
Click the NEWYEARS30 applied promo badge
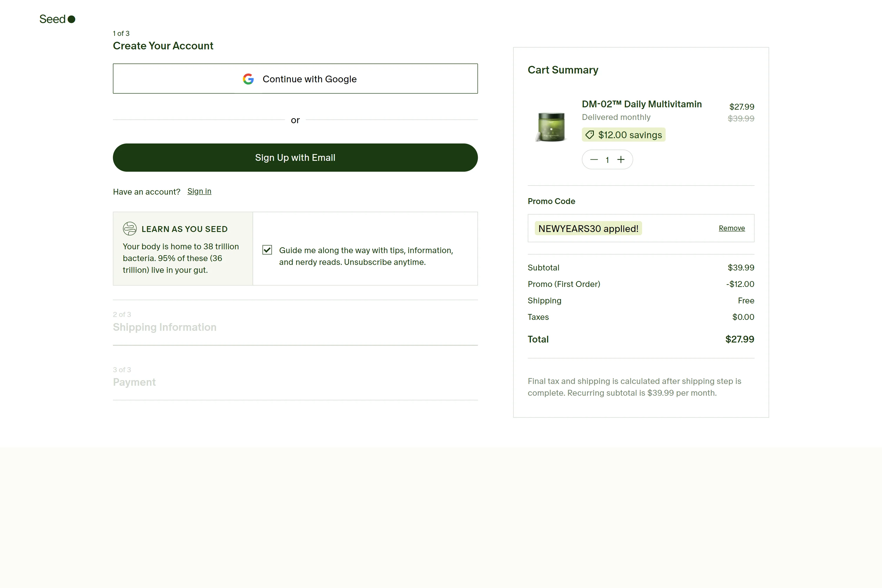588,228
